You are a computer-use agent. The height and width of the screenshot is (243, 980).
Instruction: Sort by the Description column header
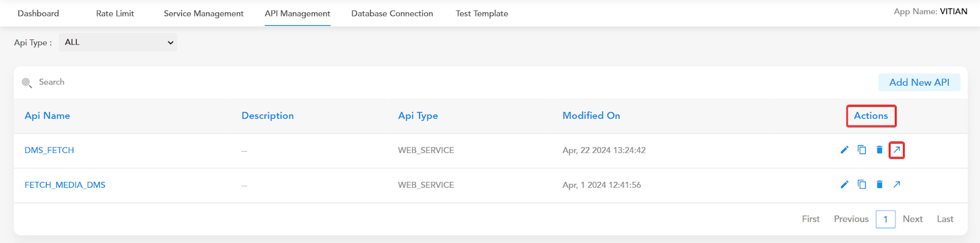click(268, 116)
